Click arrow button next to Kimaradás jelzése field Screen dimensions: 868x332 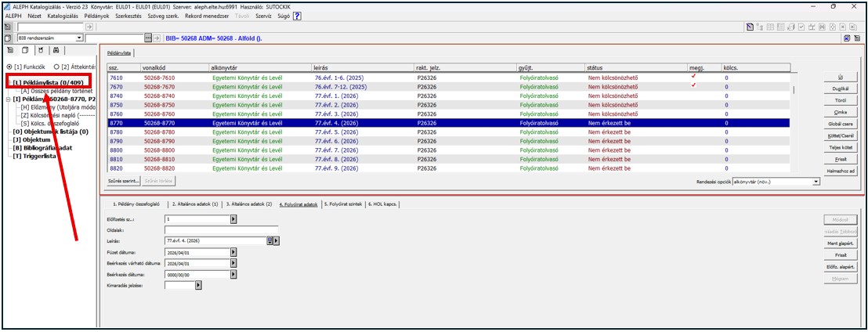(x=198, y=285)
